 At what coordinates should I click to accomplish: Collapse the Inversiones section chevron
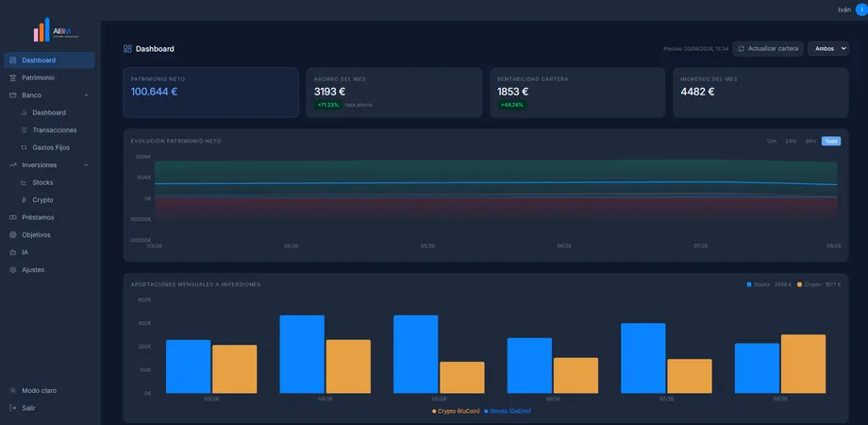pos(87,165)
